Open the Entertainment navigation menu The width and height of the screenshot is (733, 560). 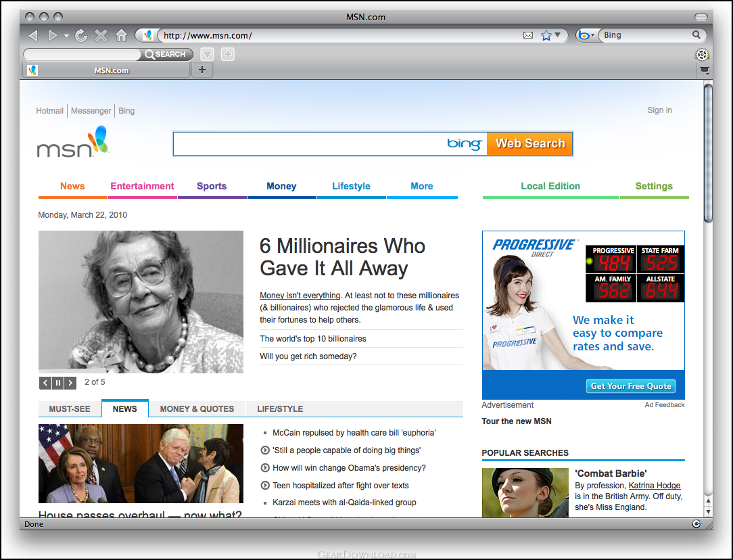(x=142, y=186)
